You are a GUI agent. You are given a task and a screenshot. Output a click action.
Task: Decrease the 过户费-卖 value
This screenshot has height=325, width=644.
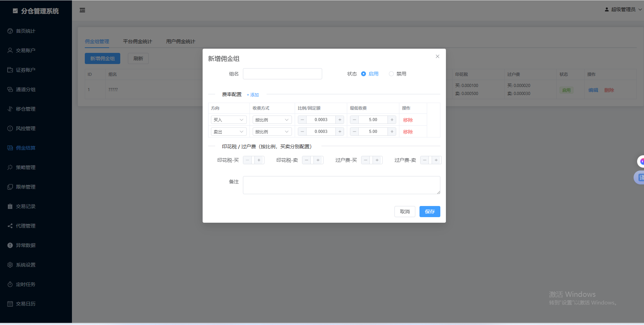coord(425,160)
